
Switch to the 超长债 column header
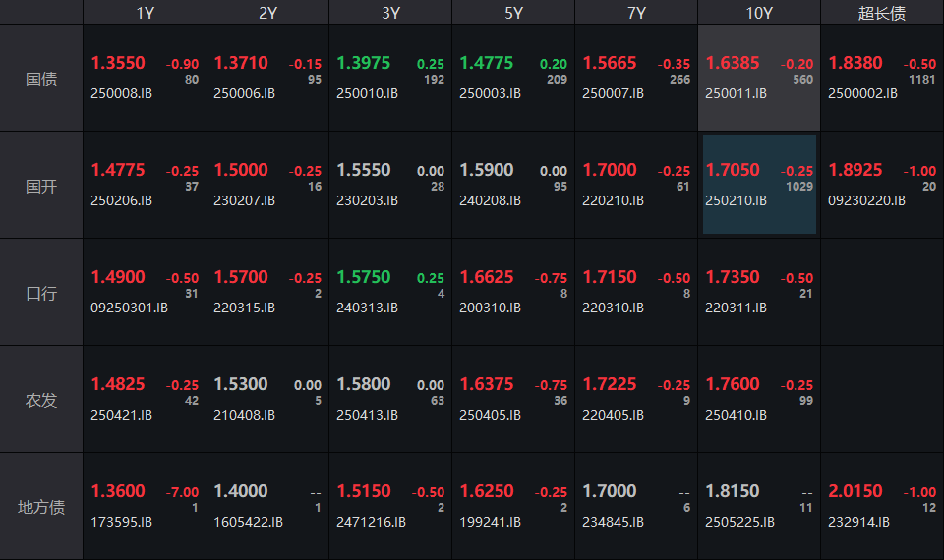coord(881,13)
